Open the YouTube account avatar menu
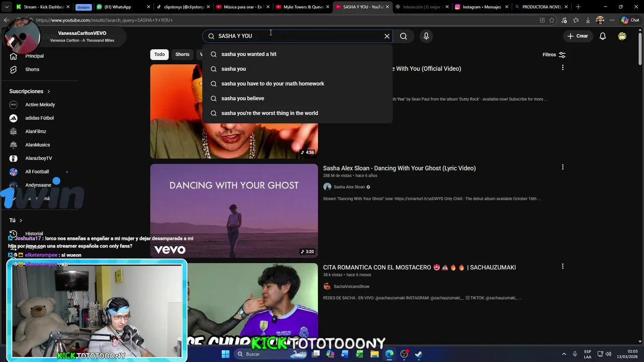644x362 pixels. tap(622, 36)
